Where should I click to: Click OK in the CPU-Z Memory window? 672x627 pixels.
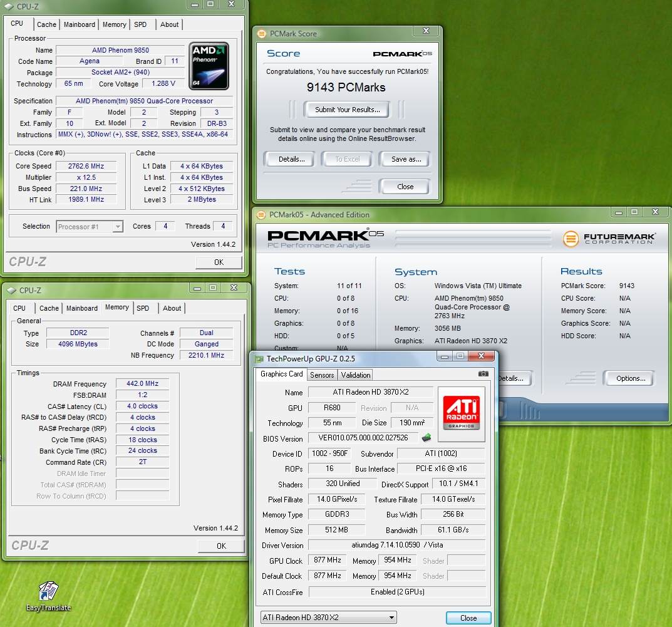click(221, 546)
